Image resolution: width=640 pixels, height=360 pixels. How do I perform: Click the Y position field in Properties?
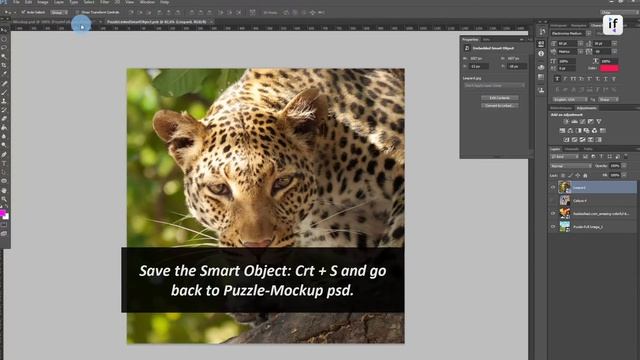(x=517, y=66)
